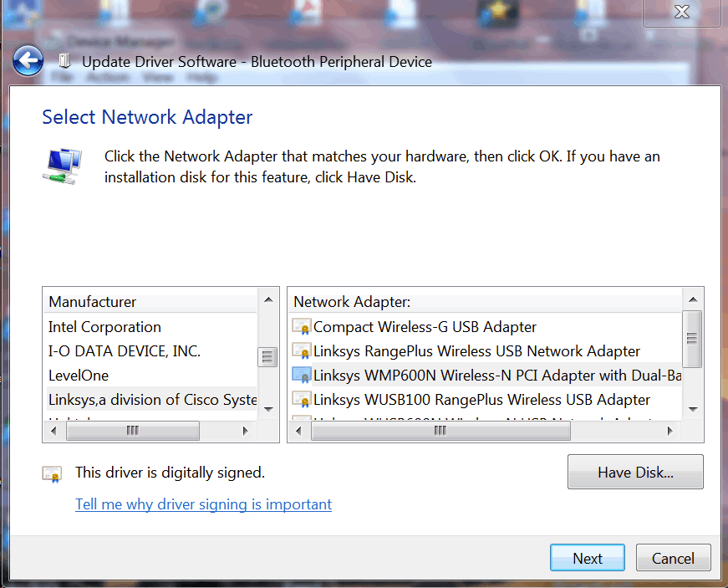The image size is (728, 588).
Task: Click the driver disk icon beside the title
Action: click(x=64, y=61)
